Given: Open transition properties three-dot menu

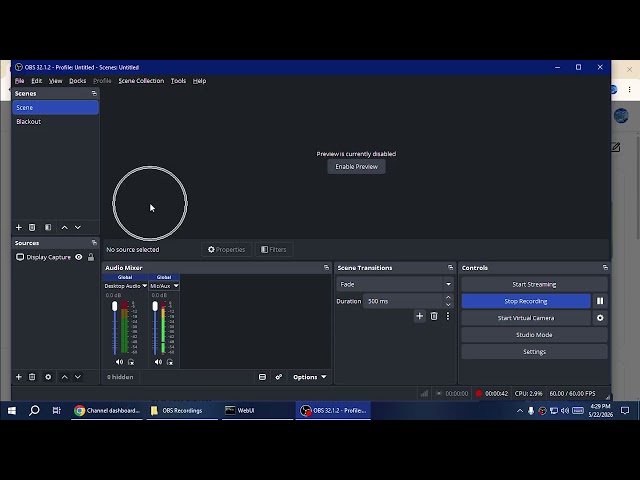Looking at the screenshot, I should pyautogui.click(x=448, y=316).
